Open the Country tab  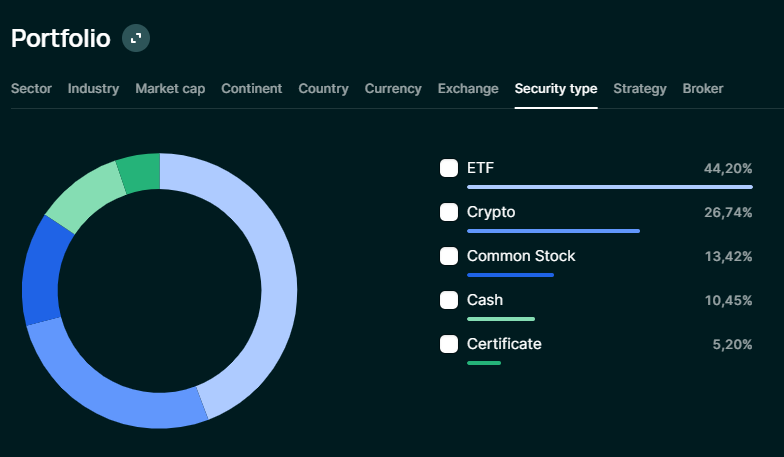pos(323,88)
